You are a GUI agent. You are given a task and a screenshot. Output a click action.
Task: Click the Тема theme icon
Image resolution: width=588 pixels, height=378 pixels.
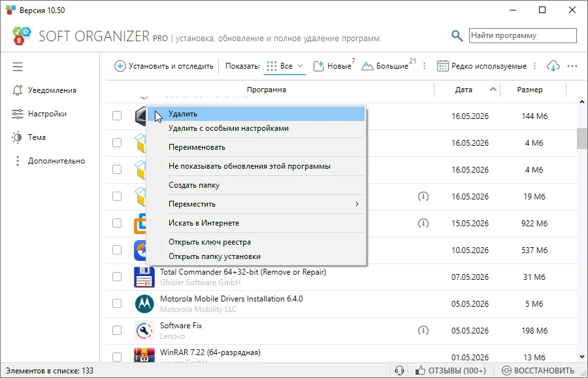17,137
